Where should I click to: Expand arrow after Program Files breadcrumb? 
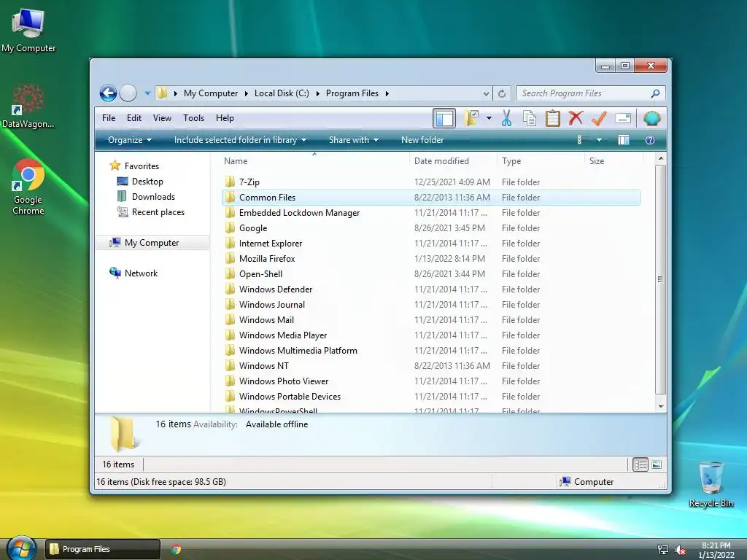(x=387, y=93)
